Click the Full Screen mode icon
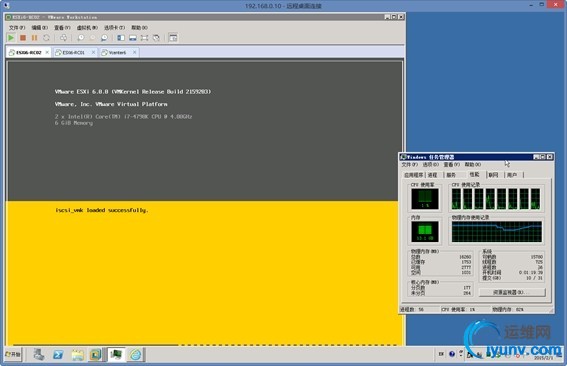Viewport: 567px width, 366px height. tap(144, 38)
